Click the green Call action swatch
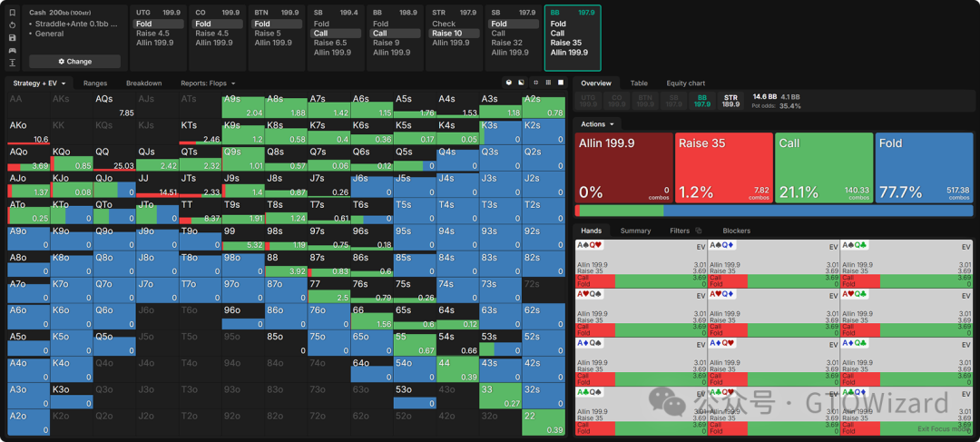The width and height of the screenshot is (980, 442). (x=823, y=167)
